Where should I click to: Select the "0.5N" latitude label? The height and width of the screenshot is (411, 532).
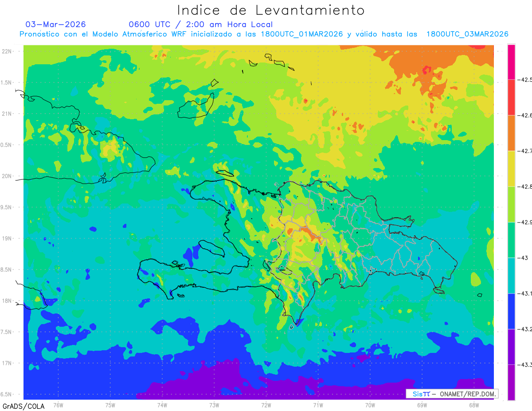(7, 145)
